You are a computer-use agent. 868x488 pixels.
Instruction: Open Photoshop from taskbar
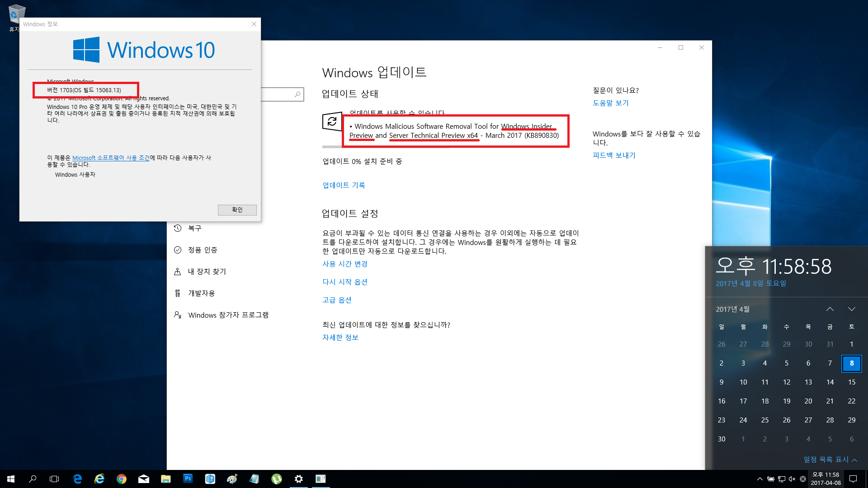[x=188, y=479]
